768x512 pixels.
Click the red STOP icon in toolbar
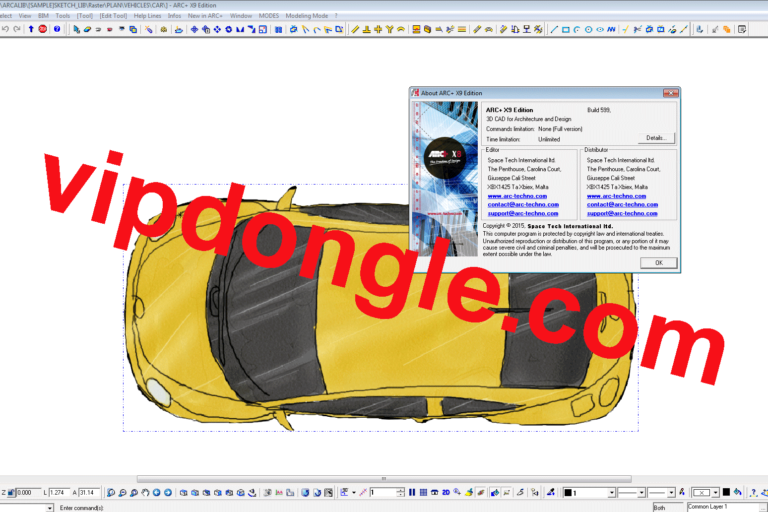(x=43, y=29)
